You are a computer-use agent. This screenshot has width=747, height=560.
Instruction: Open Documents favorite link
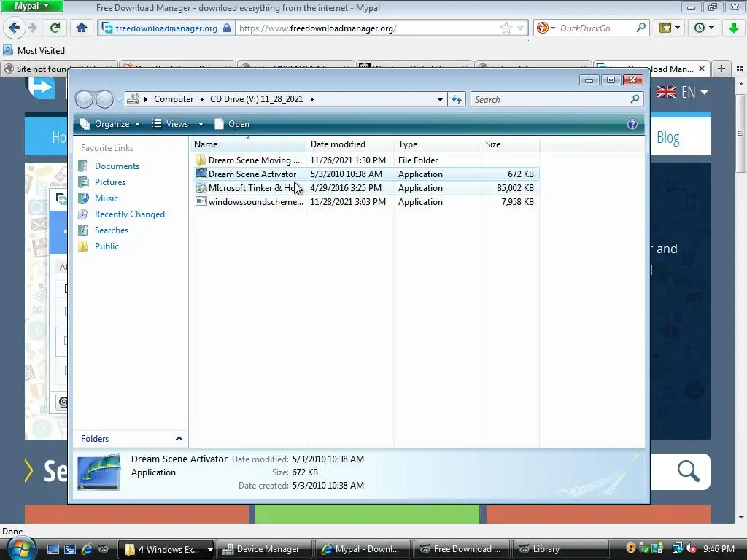pyautogui.click(x=117, y=166)
